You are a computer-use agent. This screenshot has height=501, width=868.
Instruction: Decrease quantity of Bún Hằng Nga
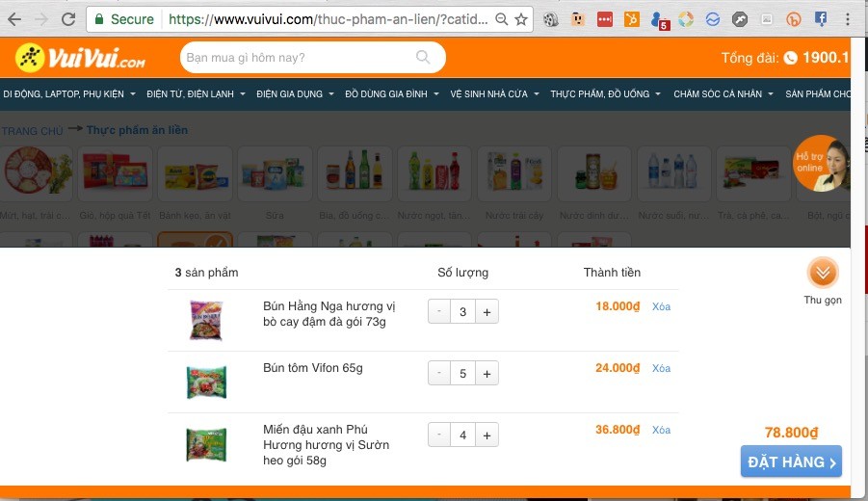point(439,311)
